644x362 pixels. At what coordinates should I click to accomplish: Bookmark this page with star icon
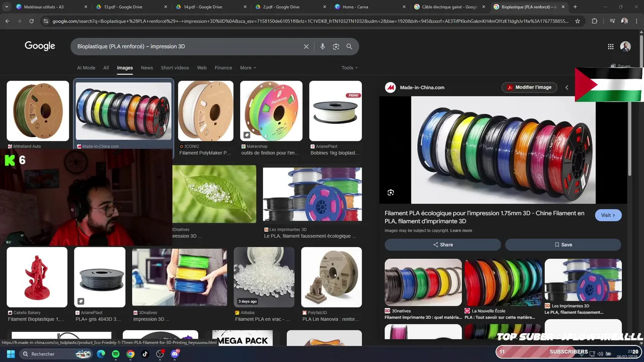pyautogui.click(x=578, y=21)
